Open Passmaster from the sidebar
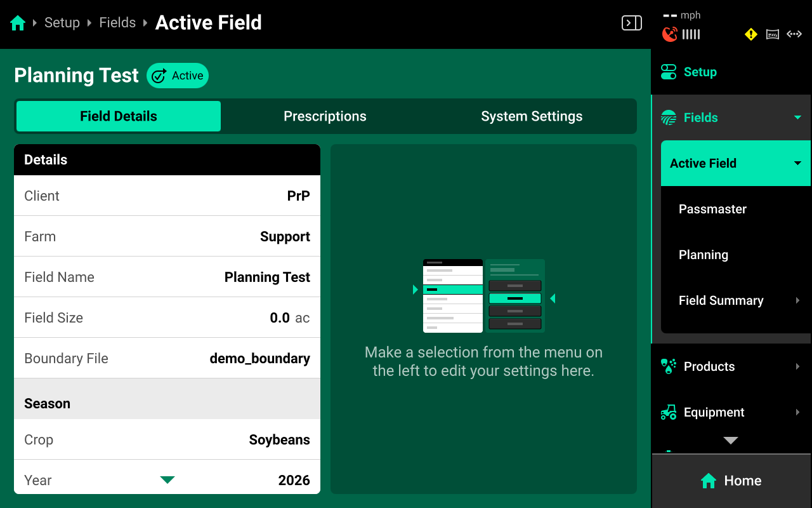Viewport: 812px width, 508px height. (x=712, y=209)
